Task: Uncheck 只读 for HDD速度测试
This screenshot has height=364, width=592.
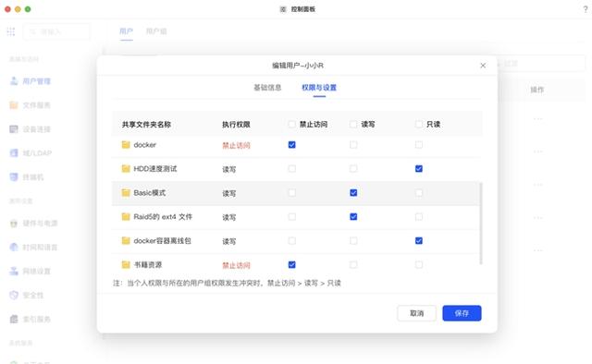Action: click(x=419, y=169)
